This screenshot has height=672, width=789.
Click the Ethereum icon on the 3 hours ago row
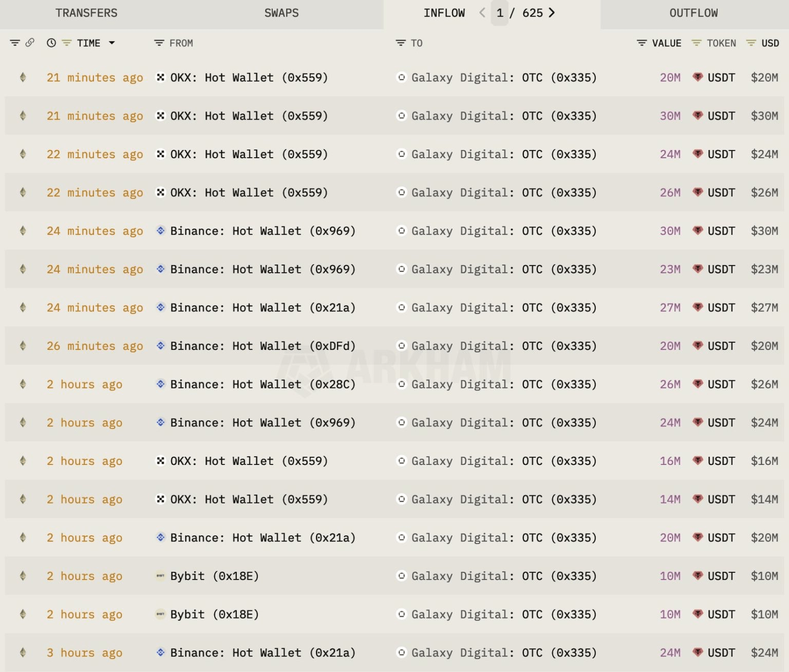pyautogui.click(x=23, y=652)
